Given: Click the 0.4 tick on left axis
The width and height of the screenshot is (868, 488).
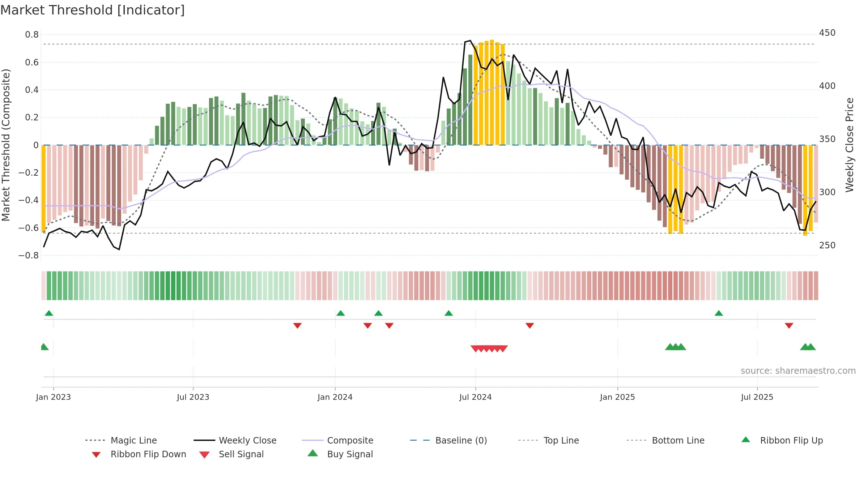Looking at the screenshot, I should pyautogui.click(x=32, y=90).
